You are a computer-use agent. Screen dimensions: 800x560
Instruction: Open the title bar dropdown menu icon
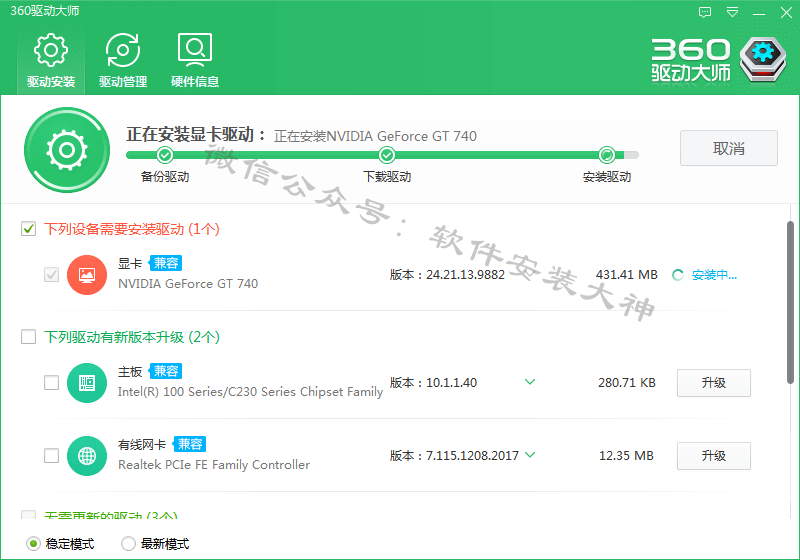tap(732, 12)
